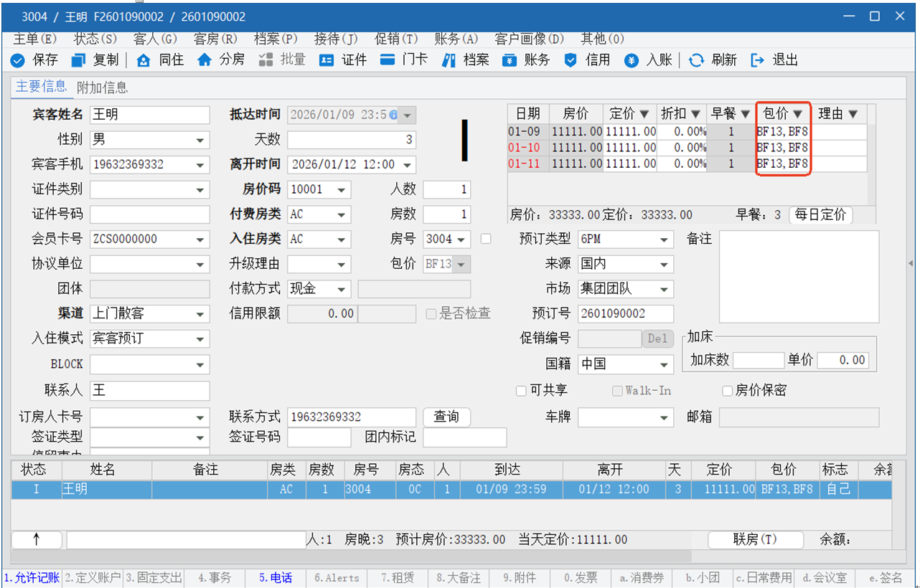Select the 王明 row in guest list
The height and width of the screenshot is (588, 920).
coord(451,490)
